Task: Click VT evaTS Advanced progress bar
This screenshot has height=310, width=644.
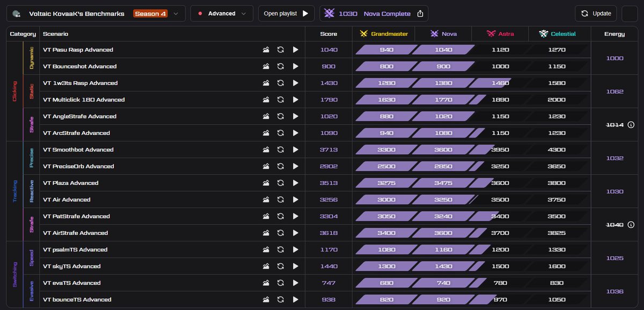Action: coord(472,283)
